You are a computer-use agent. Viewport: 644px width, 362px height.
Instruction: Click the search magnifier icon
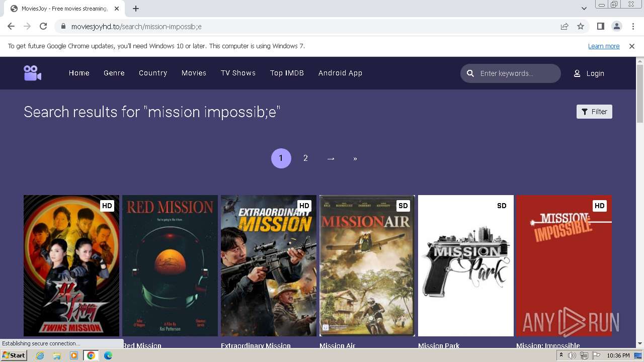(x=470, y=73)
